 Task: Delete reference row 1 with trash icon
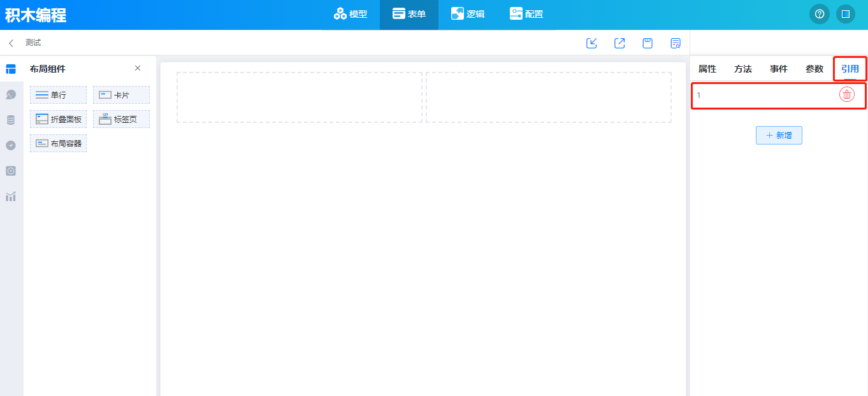846,95
